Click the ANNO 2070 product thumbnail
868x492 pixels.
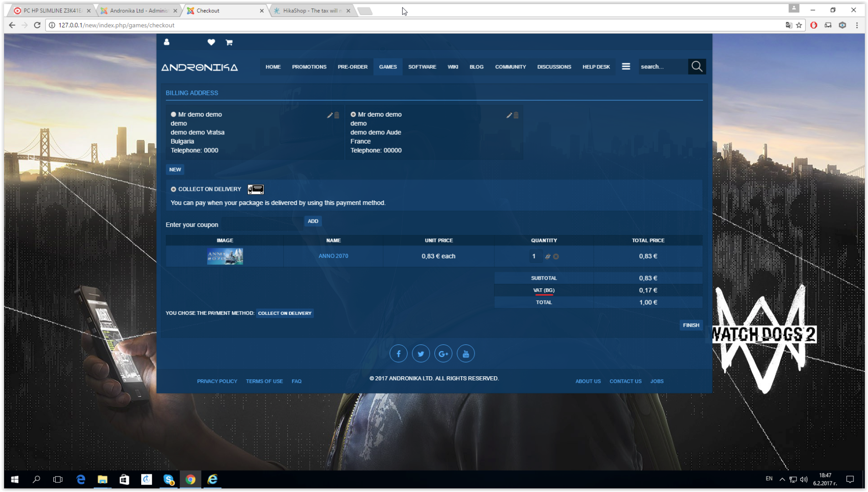coord(225,256)
